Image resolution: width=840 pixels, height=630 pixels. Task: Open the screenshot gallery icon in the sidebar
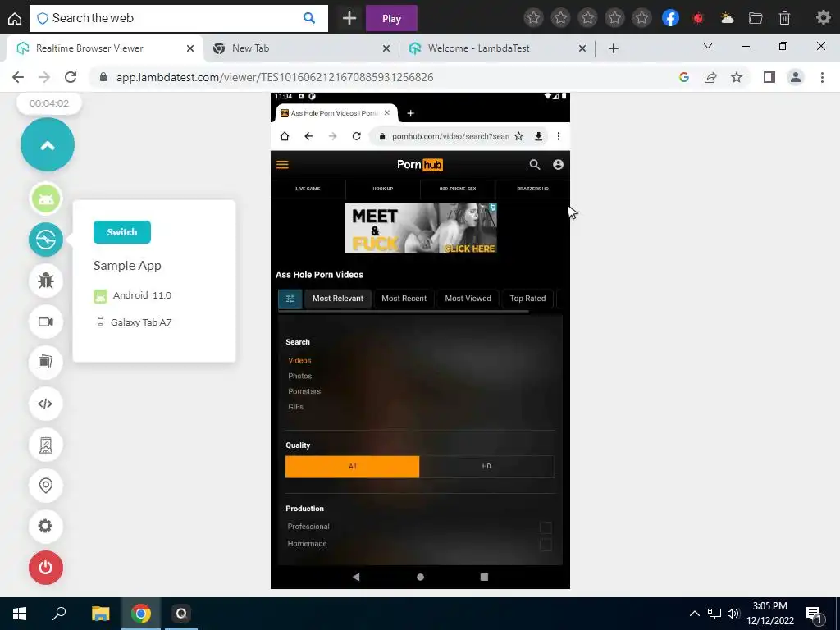[x=46, y=362]
